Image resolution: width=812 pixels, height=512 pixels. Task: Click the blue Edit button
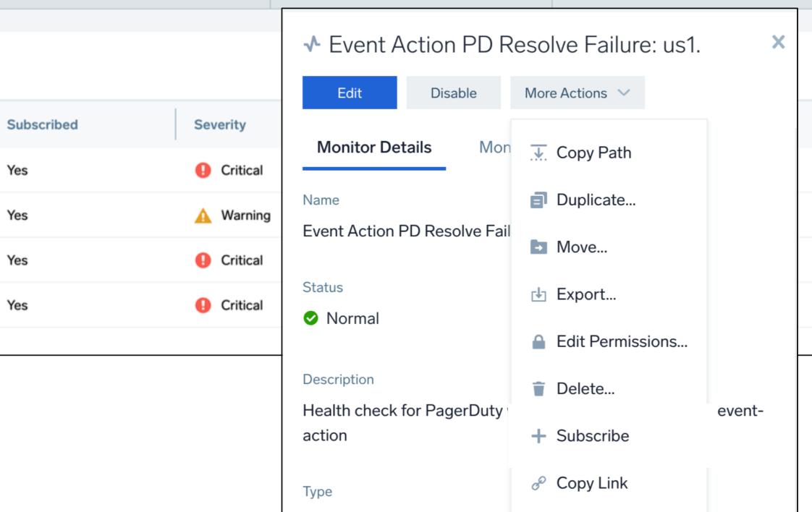tap(350, 93)
